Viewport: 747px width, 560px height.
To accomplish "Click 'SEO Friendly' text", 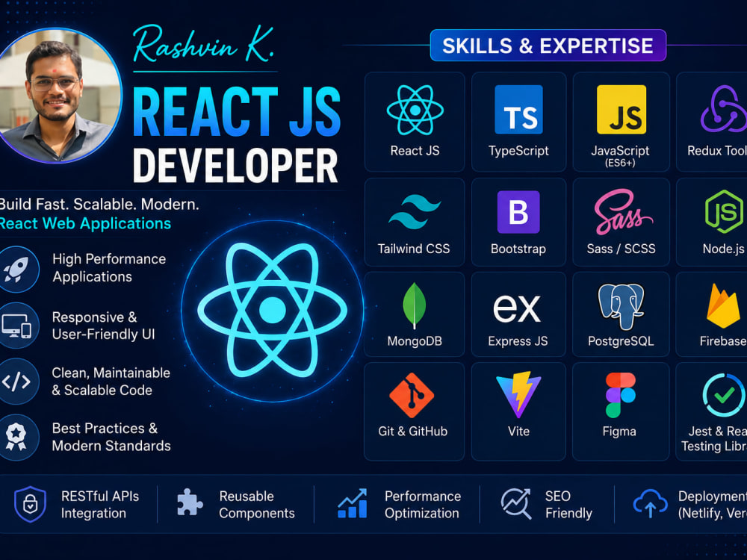I will [x=568, y=505].
